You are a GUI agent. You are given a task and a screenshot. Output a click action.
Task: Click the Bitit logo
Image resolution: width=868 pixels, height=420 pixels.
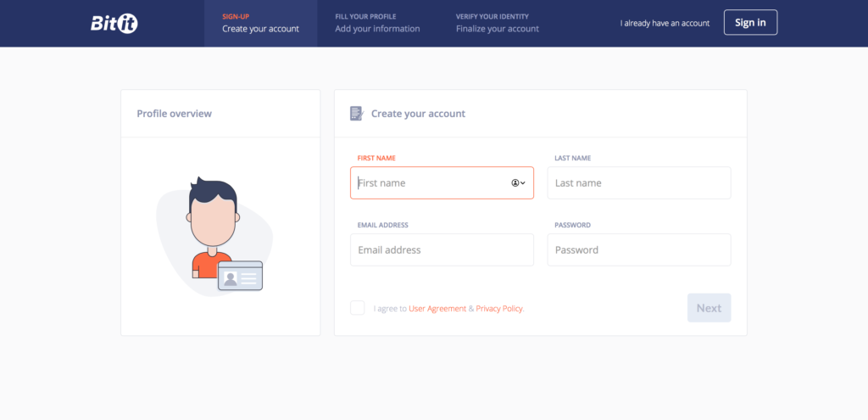[x=114, y=23]
